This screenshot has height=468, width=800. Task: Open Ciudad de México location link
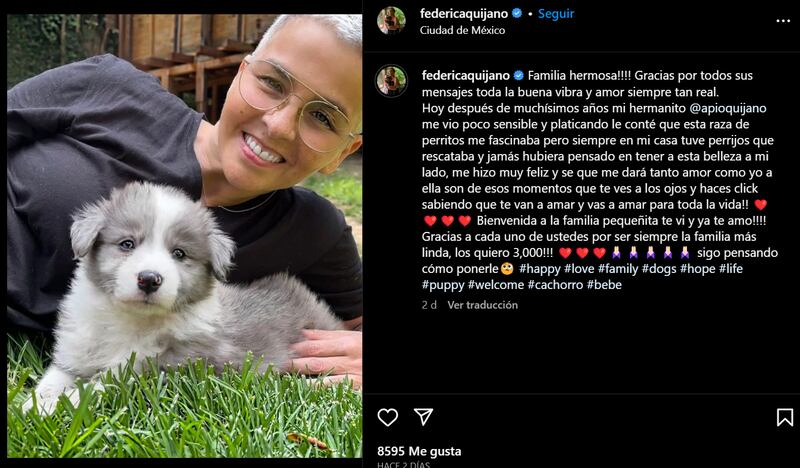tap(462, 30)
